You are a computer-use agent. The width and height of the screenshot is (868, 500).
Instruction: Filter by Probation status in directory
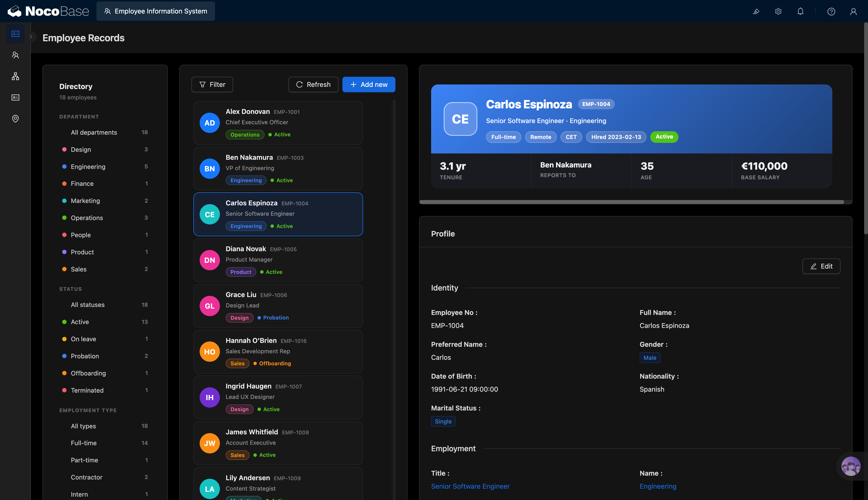pos(105,356)
